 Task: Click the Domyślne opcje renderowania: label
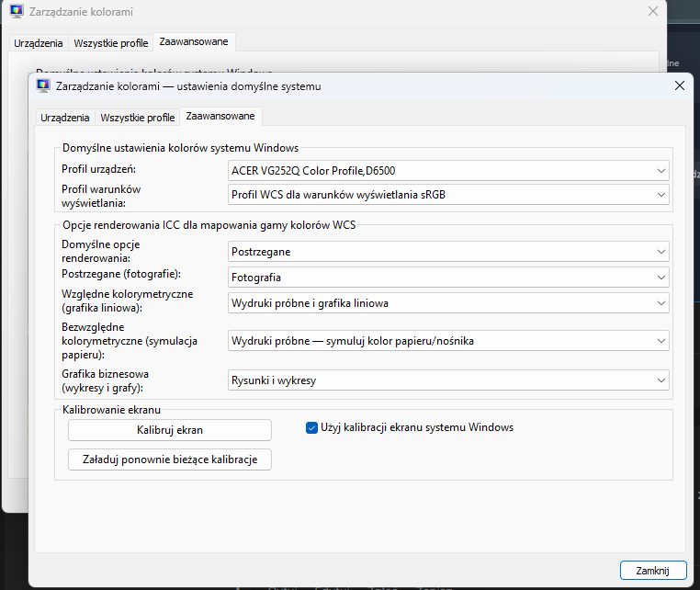tap(101, 252)
